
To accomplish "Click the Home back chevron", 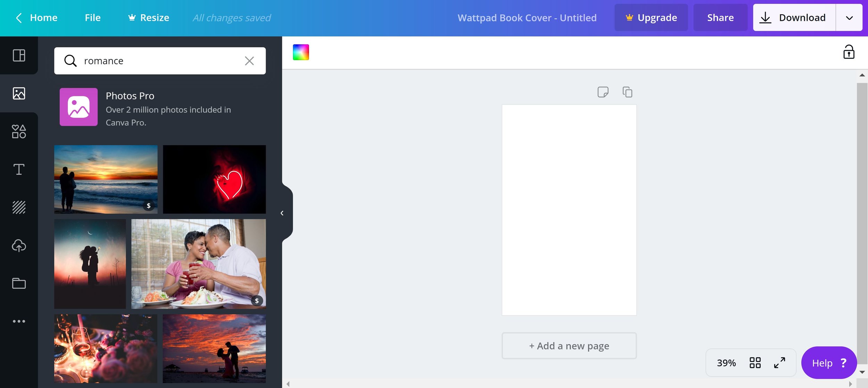I will pos(19,18).
